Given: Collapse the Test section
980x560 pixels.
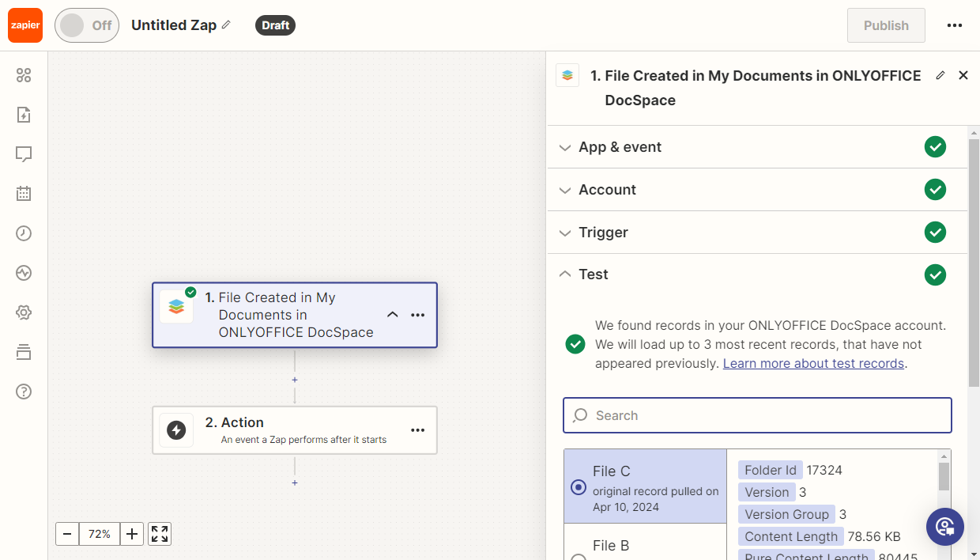Looking at the screenshot, I should 593,274.
